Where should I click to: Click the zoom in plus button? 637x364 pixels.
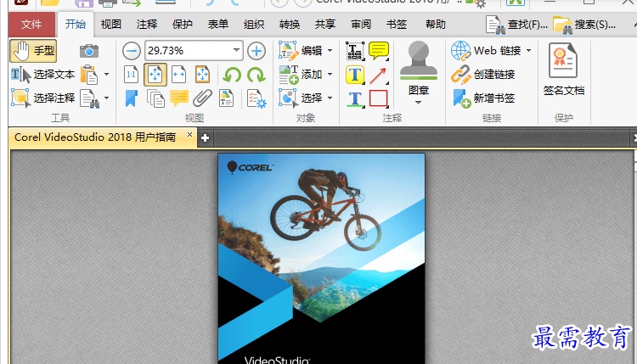256,51
